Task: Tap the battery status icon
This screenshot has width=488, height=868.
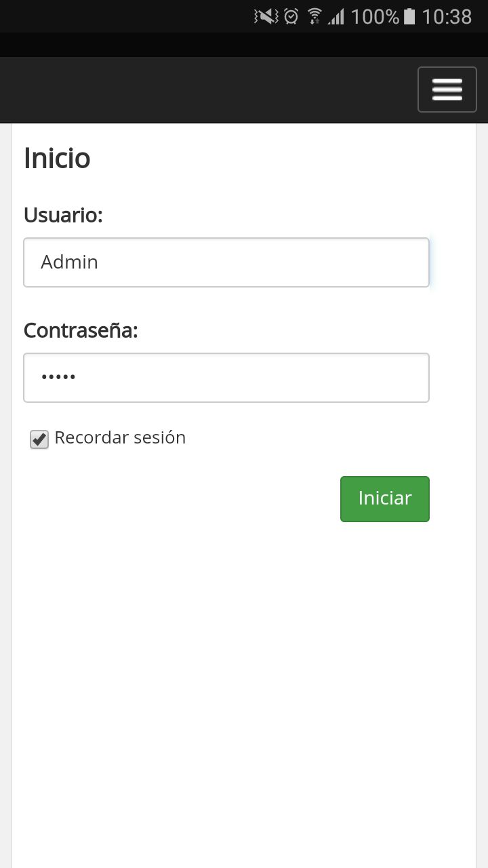Action: [x=409, y=16]
